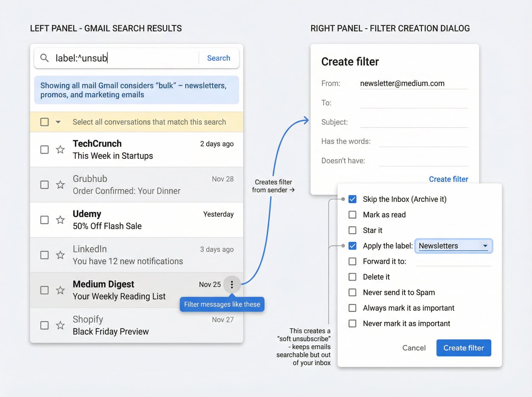This screenshot has height=397, width=532.
Task: Open the three-dot menu on Medium Digest
Action: (232, 284)
